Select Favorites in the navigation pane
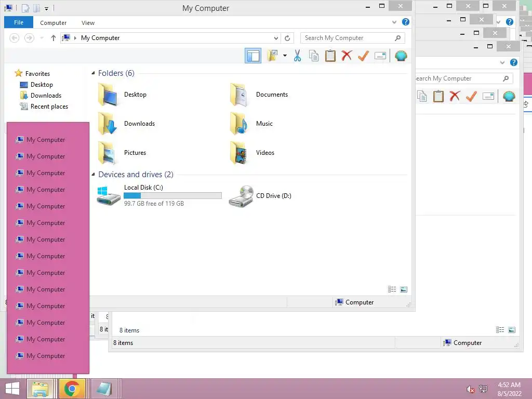 click(x=32, y=73)
